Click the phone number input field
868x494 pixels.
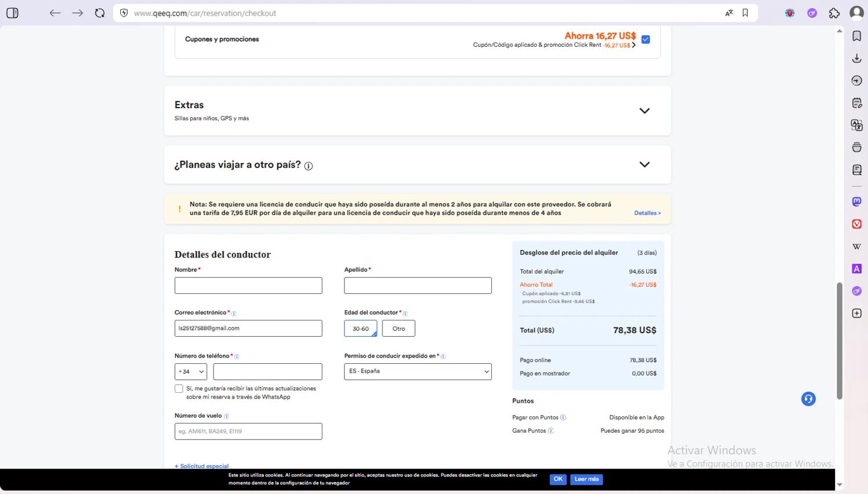pos(267,371)
